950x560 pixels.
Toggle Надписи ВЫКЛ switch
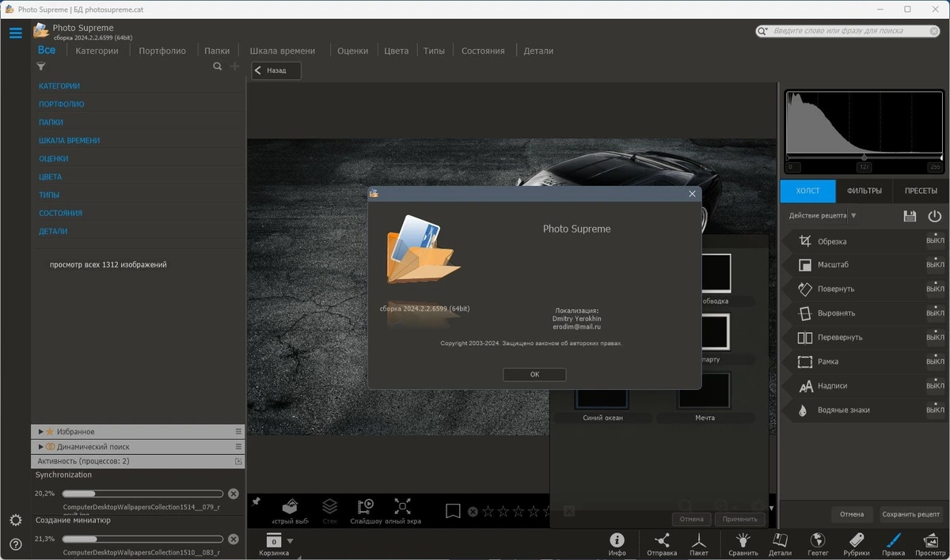(x=936, y=386)
